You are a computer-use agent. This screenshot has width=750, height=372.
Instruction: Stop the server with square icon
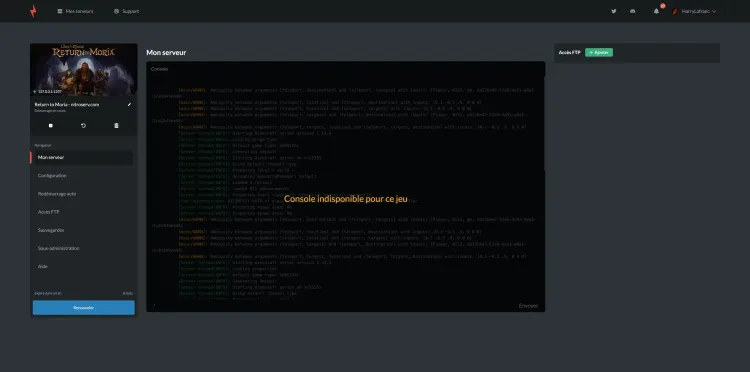coord(51,126)
